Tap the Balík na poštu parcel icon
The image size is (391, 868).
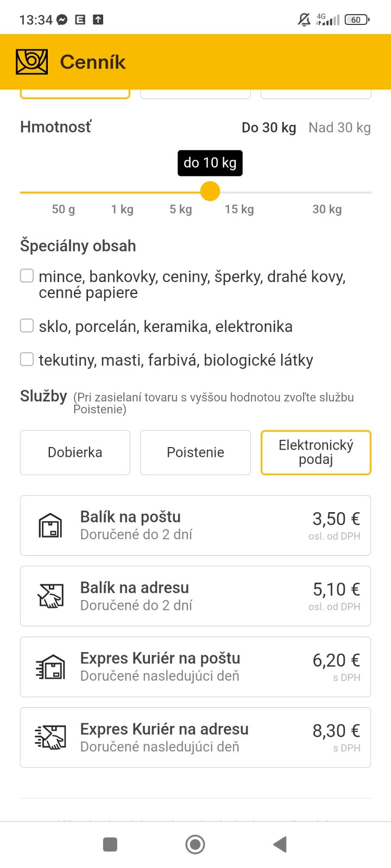[x=51, y=525]
